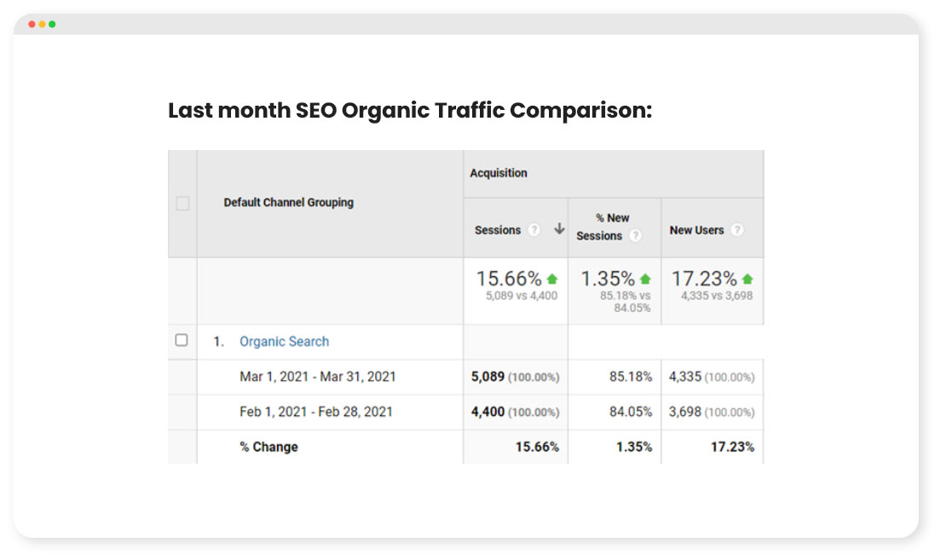Toggle the header select-all checkbox
This screenshot has width=941, height=560.
click(182, 204)
